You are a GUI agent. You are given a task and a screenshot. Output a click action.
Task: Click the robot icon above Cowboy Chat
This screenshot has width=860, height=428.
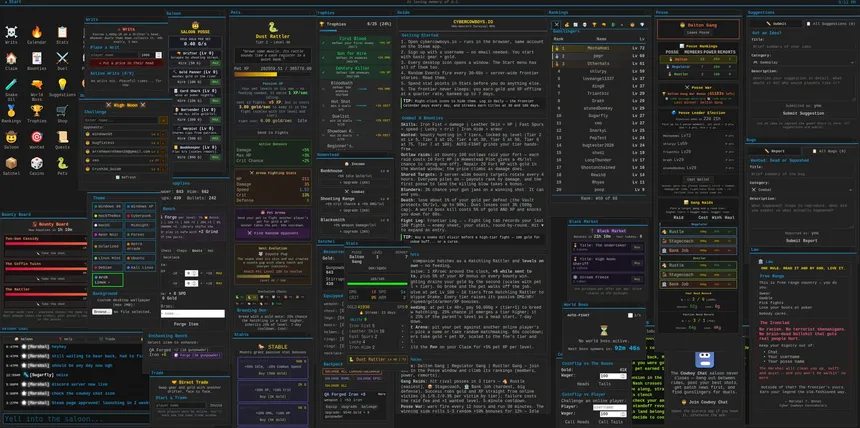(x=704, y=360)
